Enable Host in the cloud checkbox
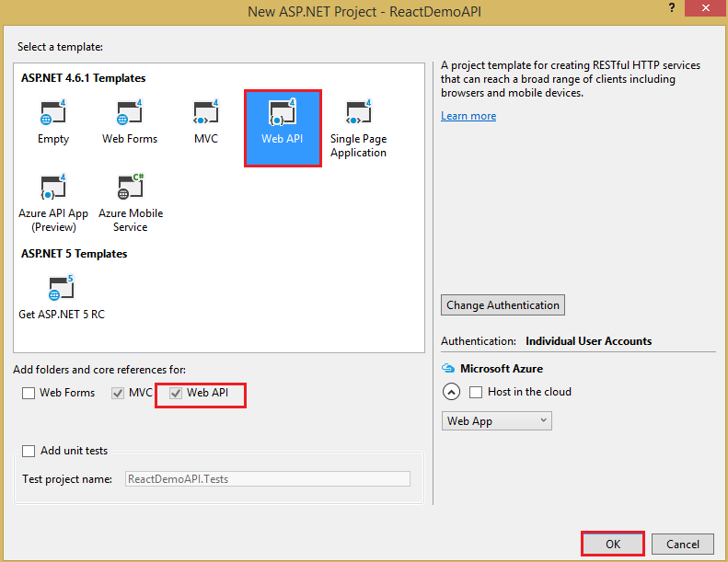 coord(476,392)
